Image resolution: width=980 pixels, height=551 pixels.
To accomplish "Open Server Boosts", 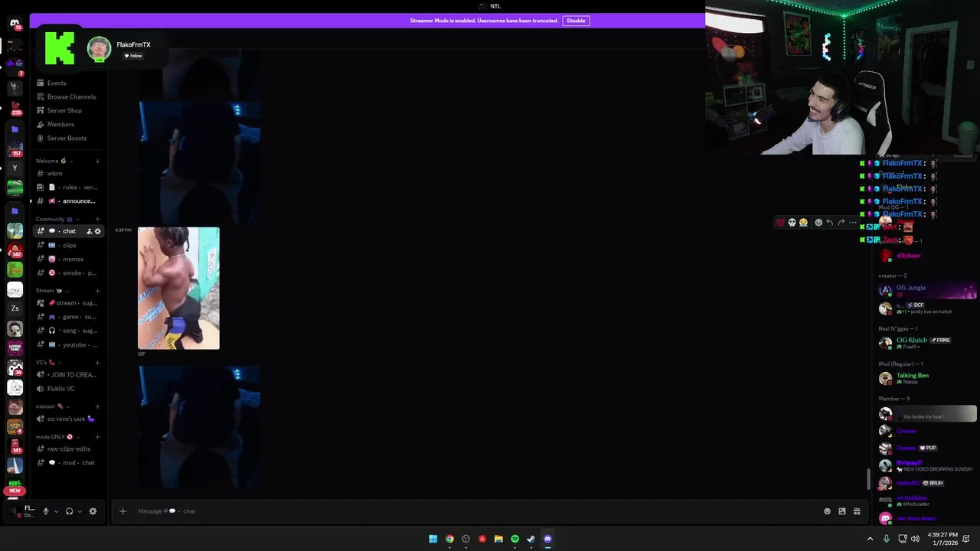I will point(69,138).
